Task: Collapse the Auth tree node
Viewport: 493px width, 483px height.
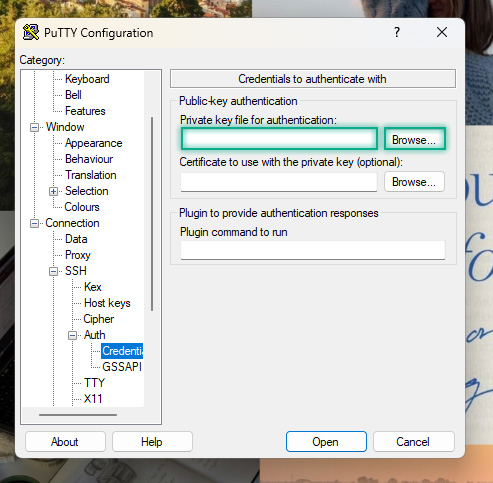Action: pyautogui.click(x=72, y=335)
